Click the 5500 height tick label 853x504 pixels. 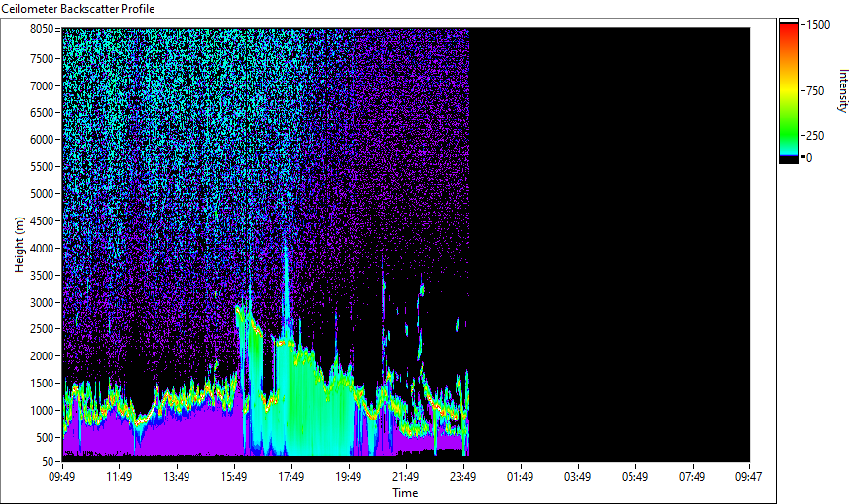(x=42, y=167)
